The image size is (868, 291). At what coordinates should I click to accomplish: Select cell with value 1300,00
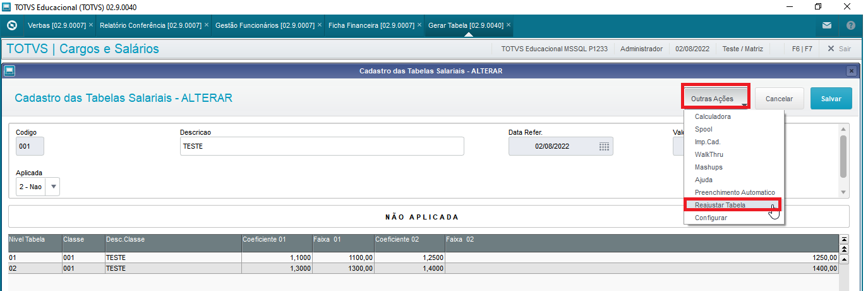pos(343,268)
